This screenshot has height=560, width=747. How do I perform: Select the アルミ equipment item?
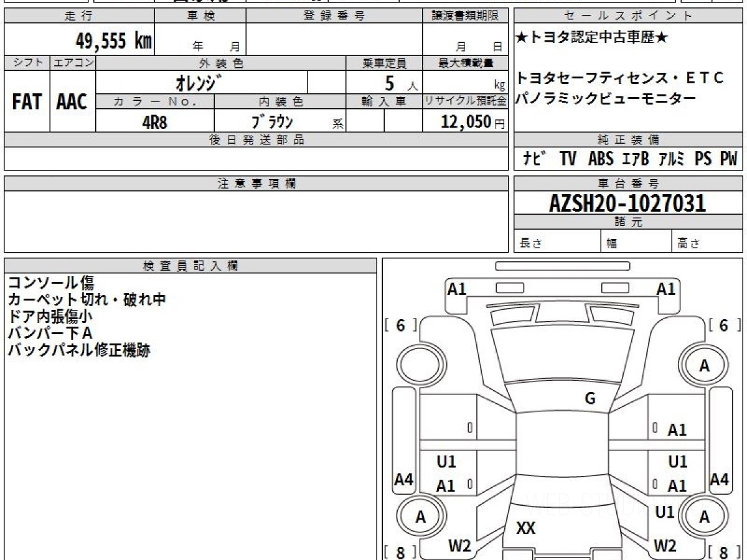click(672, 159)
